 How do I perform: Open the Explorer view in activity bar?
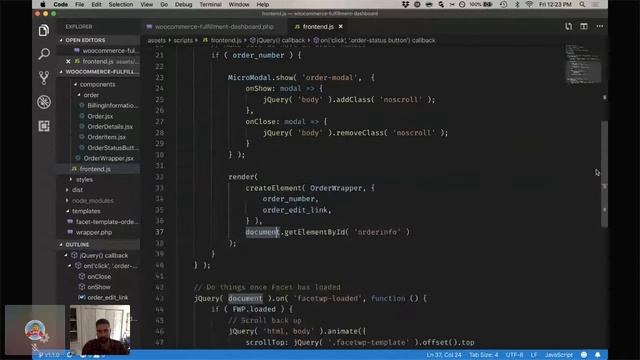point(44,30)
